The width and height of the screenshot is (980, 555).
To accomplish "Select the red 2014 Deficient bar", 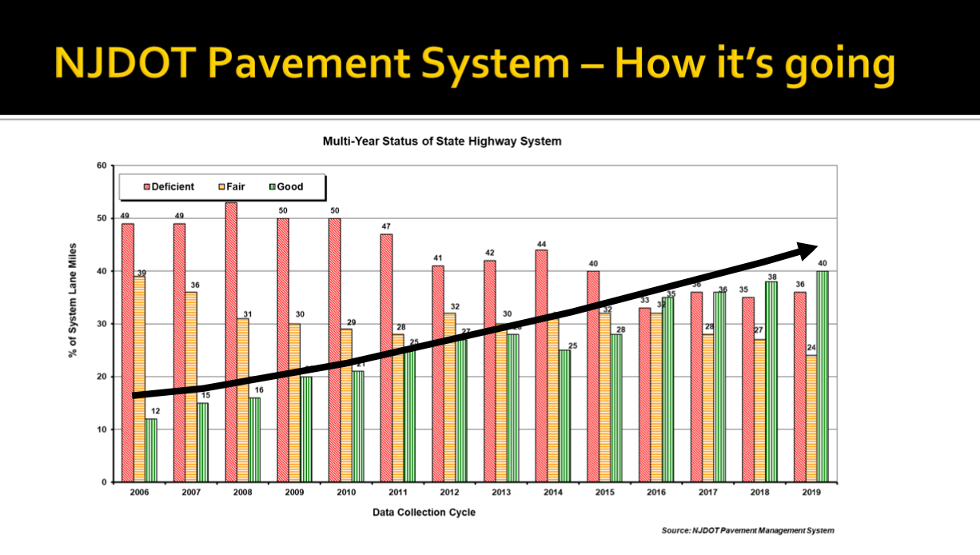I will point(540,366).
